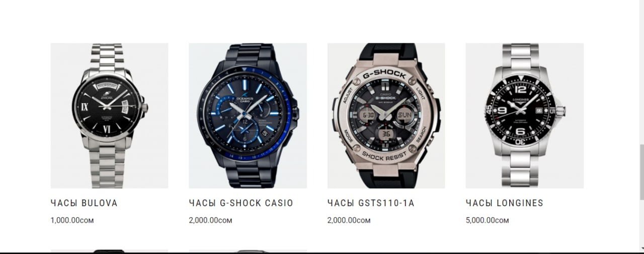Click the 2,000.00сом price under G-SHOCK CASIO
The width and height of the screenshot is (644, 254).
pyautogui.click(x=211, y=220)
